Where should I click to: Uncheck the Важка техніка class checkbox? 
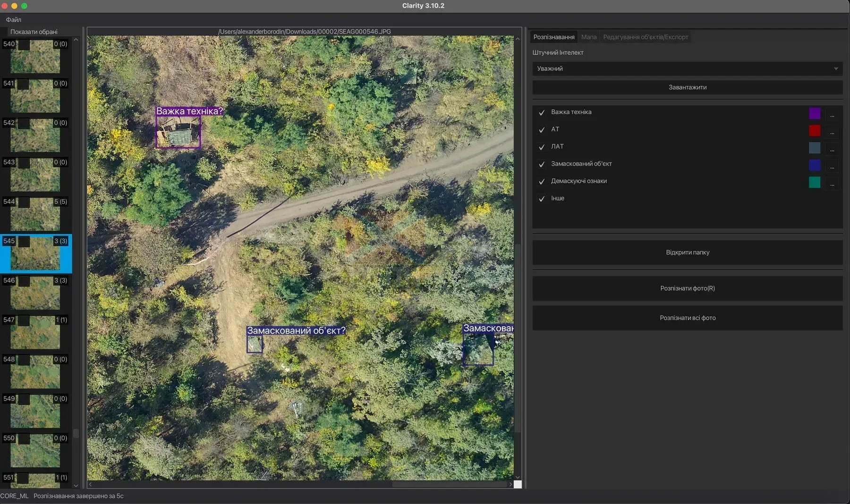click(x=542, y=112)
